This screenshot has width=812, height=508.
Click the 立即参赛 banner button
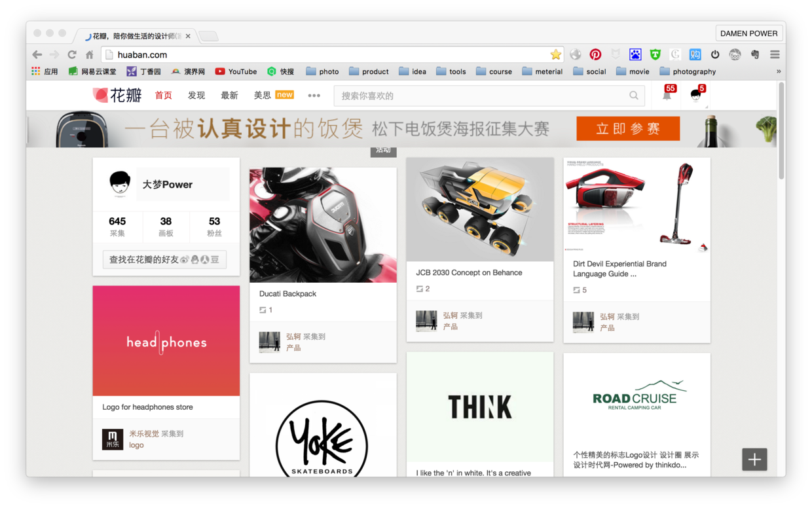coord(628,129)
